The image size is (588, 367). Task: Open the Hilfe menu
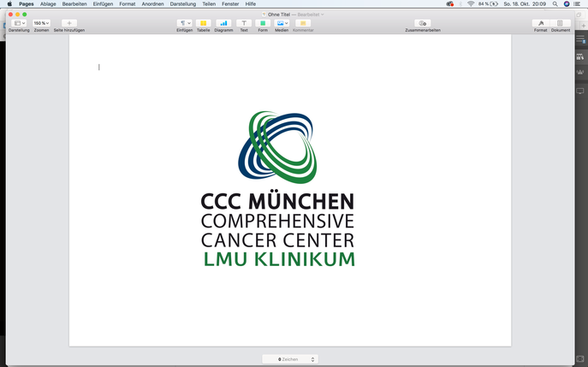pos(251,3)
